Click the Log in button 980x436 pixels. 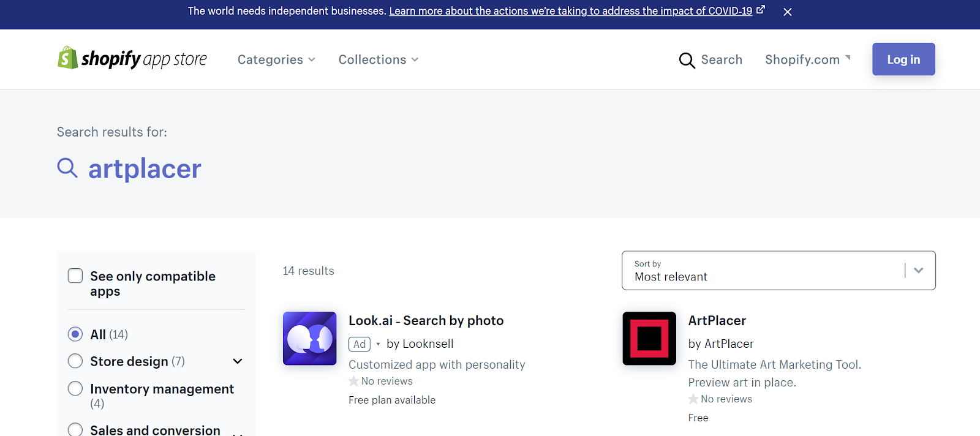pos(903,59)
